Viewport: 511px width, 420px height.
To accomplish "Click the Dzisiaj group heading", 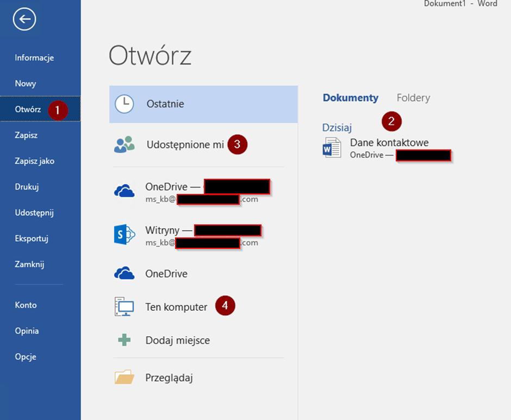I will point(337,127).
